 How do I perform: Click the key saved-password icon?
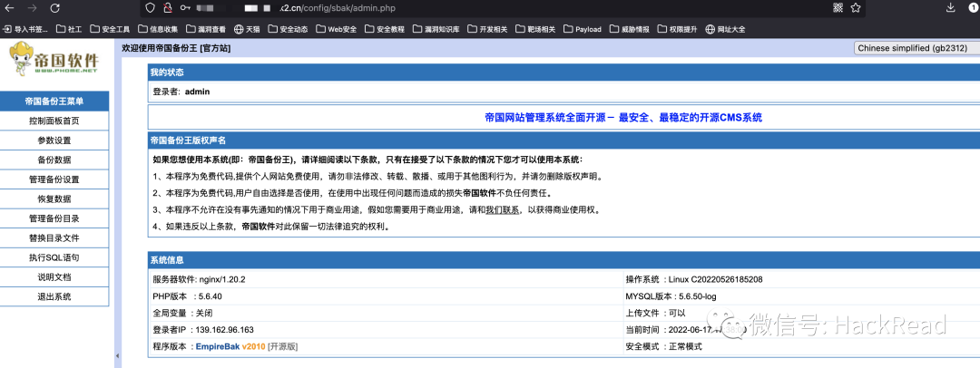coord(185,8)
